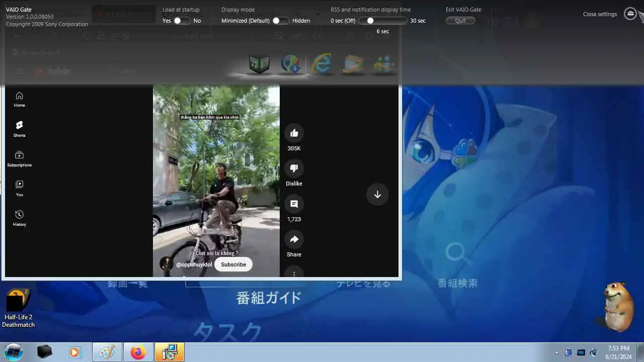Like the short with 305K likes
The height and width of the screenshot is (362, 644).
tap(294, 133)
